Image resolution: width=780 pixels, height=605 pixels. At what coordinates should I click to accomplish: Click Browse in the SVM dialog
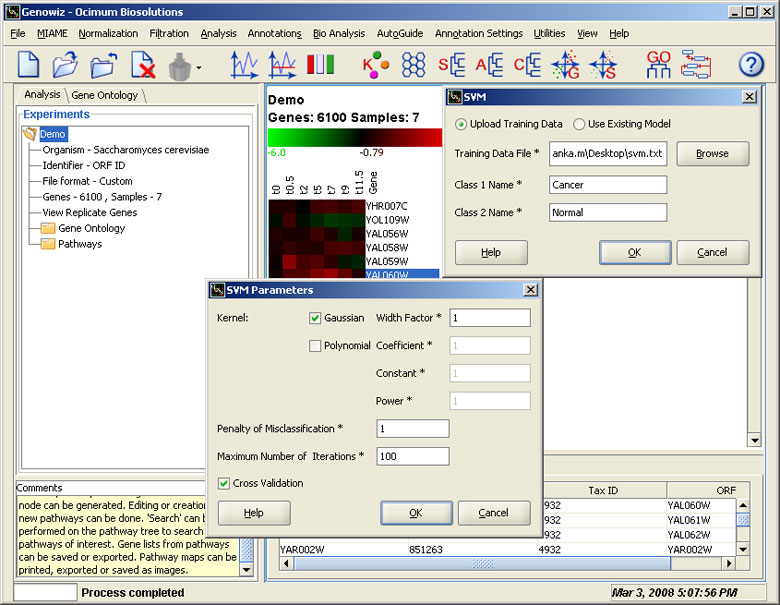[x=712, y=154]
